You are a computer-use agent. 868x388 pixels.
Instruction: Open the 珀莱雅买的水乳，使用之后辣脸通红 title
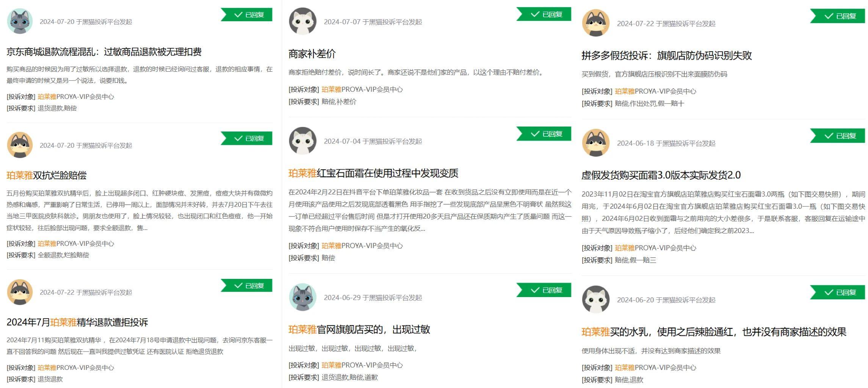[x=714, y=332]
